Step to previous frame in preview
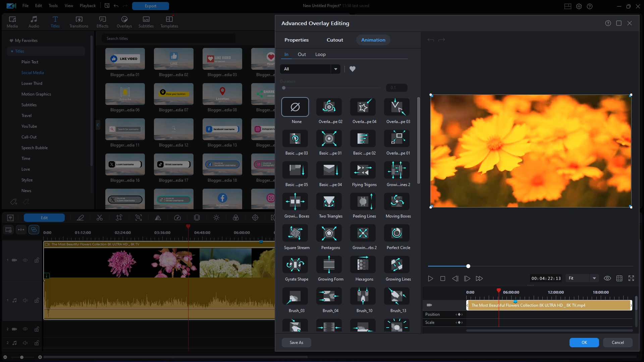 coord(455,279)
